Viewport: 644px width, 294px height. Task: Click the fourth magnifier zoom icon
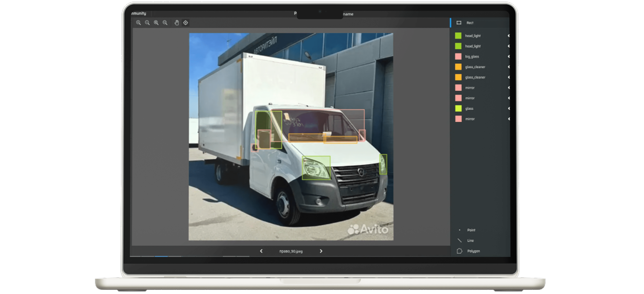click(x=165, y=23)
